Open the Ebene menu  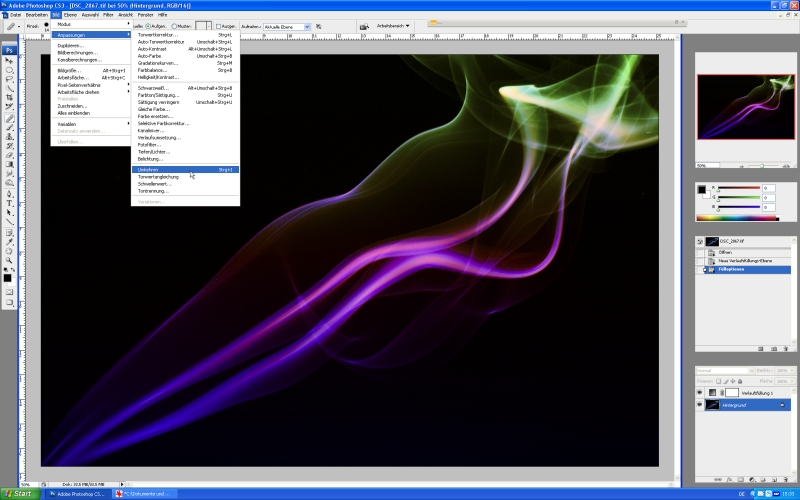[x=70, y=15]
